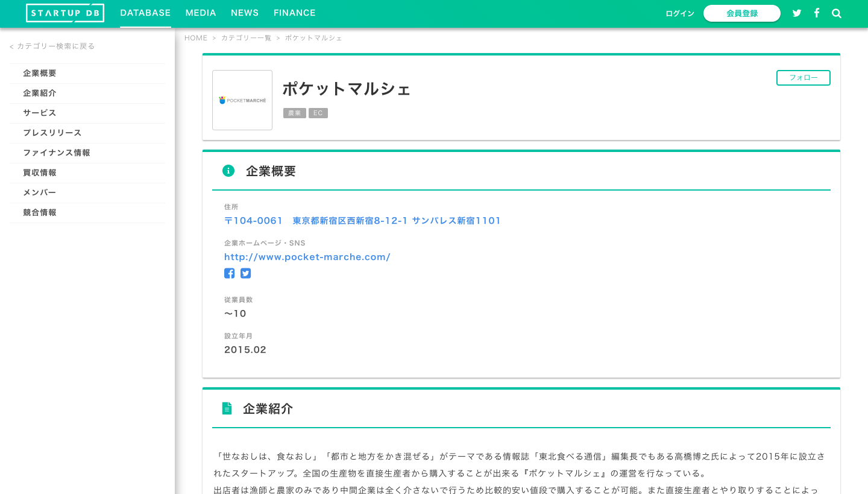Open the NEWS tab

pyautogui.click(x=245, y=13)
